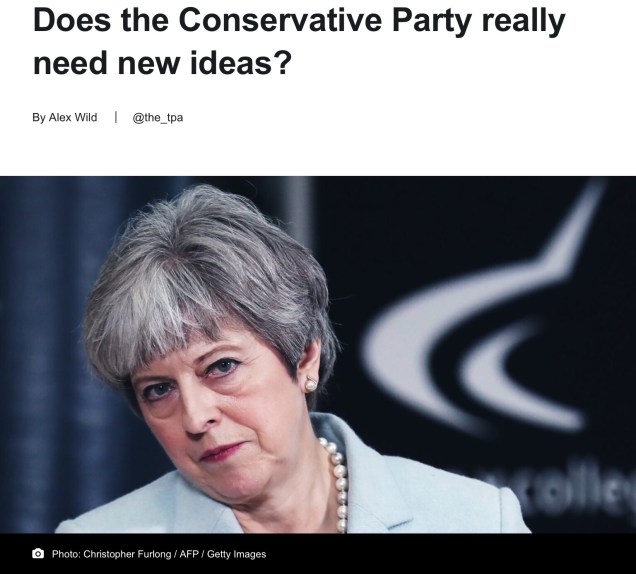Image resolution: width=636 pixels, height=574 pixels.
Task: Click the blue curtain backdrop in the photo
Action: point(45,345)
